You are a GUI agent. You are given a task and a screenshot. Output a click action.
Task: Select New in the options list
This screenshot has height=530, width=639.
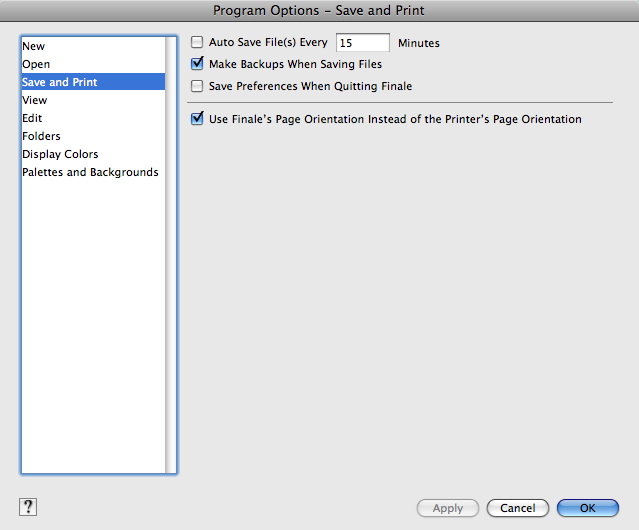(93, 46)
